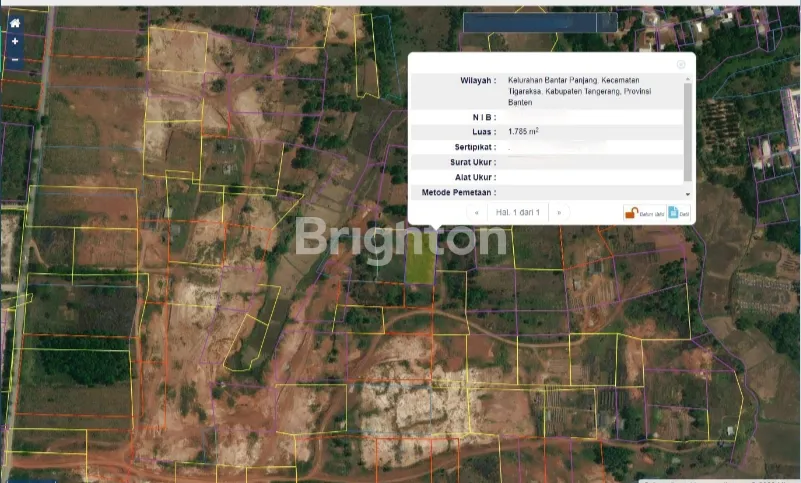Screen dimensions: 801x483
Task: Go to previous popup page
Action: point(476,212)
